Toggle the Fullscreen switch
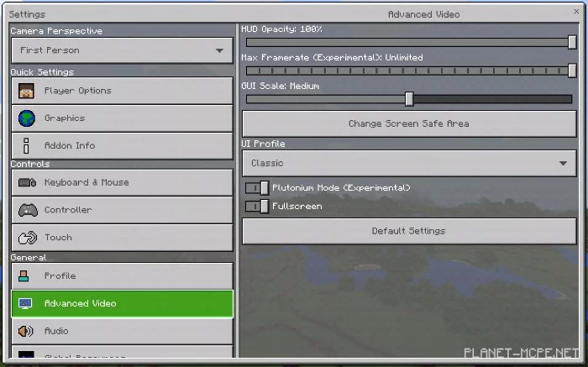This screenshot has width=588, height=367. coord(257,207)
